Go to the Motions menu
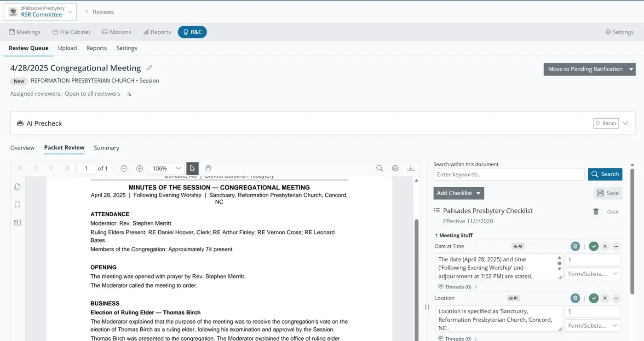 coord(116,32)
